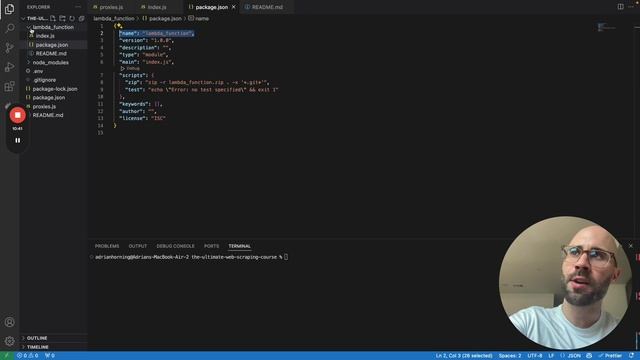Select the TERMINAL panel tab
This screenshot has width=640, height=360.
pyautogui.click(x=240, y=246)
